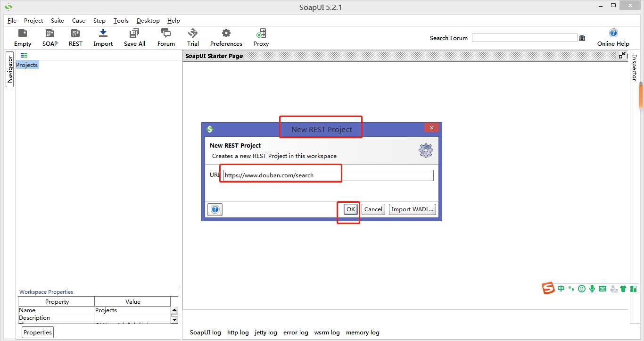
Task: Open the Case menu
Action: (x=79, y=21)
